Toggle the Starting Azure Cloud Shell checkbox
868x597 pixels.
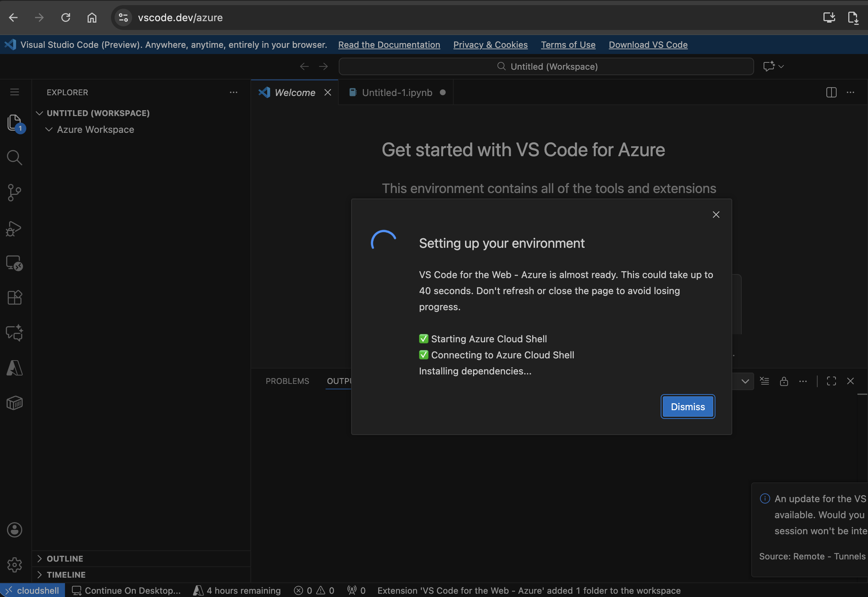(424, 339)
